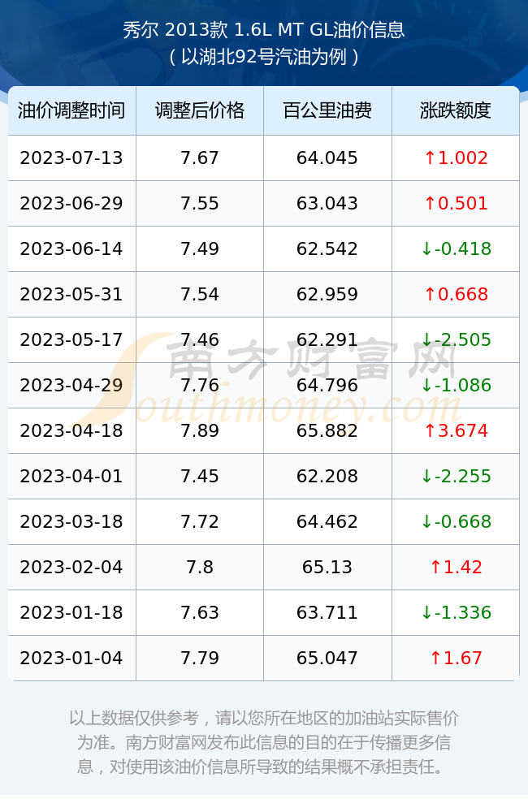
Task: Click the green down arrow beside -1.336
Action: pyautogui.click(x=426, y=612)
